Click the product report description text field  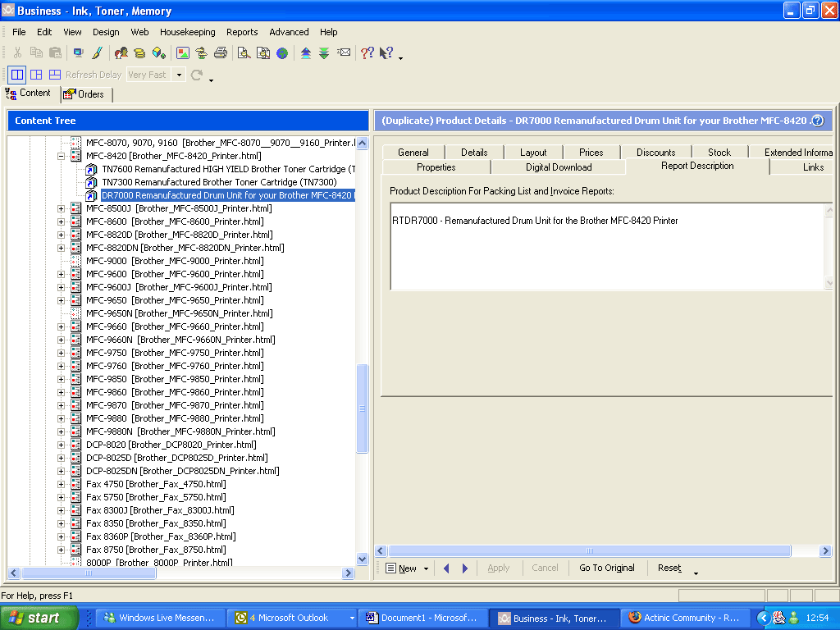click(x=606, y=246)
